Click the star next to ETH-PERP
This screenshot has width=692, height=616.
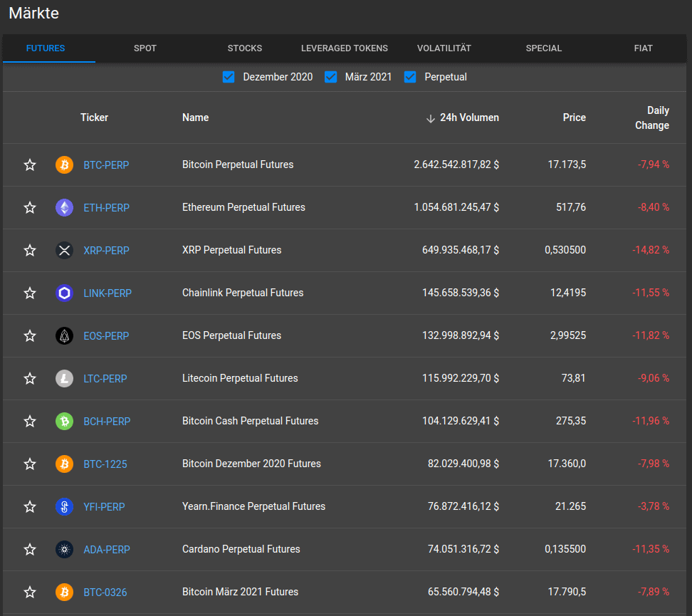(x=30, y=208)
